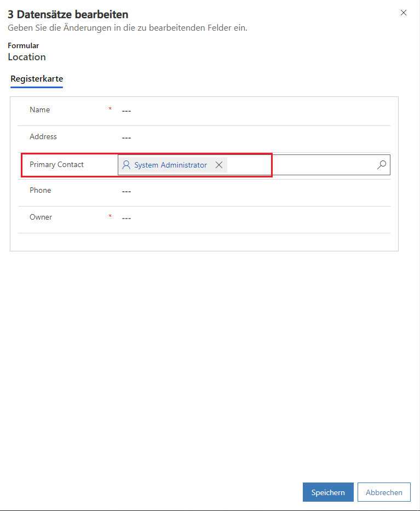Close the bulk edit dialog with X
Viewport: 420px width, 511px height.
pyautogui.click(x=404, y=13)
